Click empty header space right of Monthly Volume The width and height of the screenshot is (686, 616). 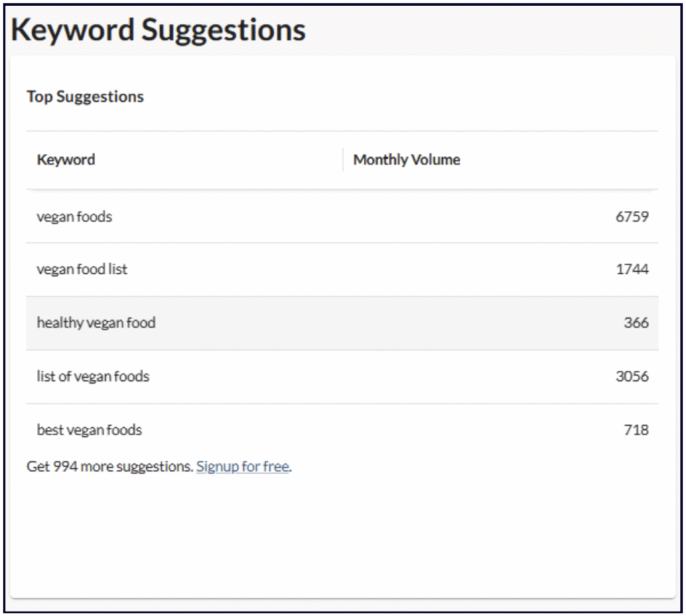pyautogui.click(x=563, y=160)
